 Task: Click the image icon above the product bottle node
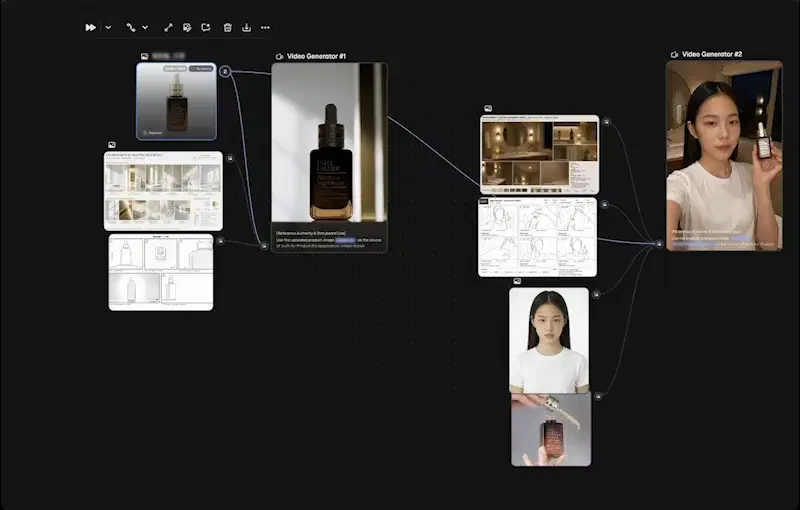click(x=145, y=56)
